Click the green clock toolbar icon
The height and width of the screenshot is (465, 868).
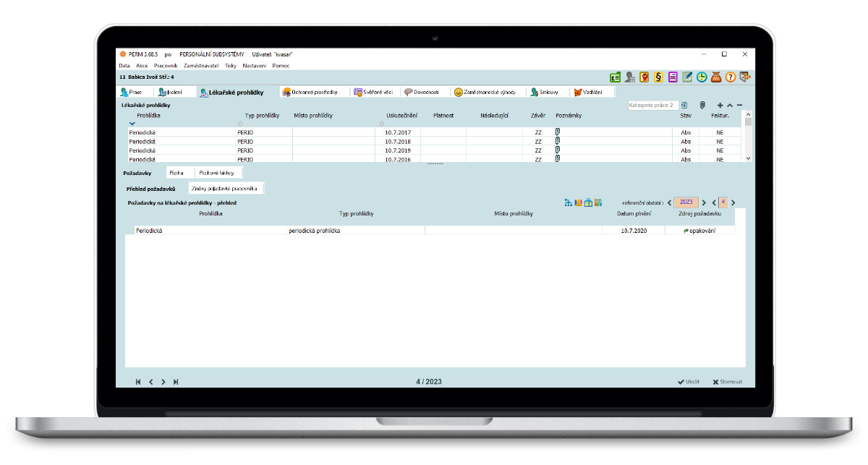702,77
